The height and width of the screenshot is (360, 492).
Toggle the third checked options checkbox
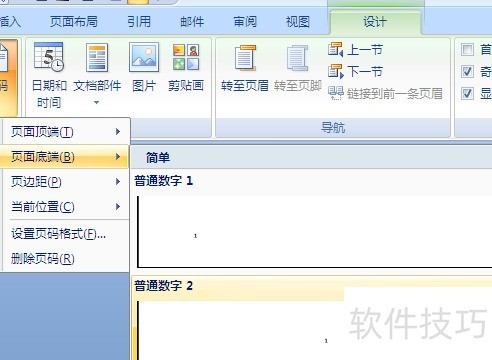pos(467,94)
